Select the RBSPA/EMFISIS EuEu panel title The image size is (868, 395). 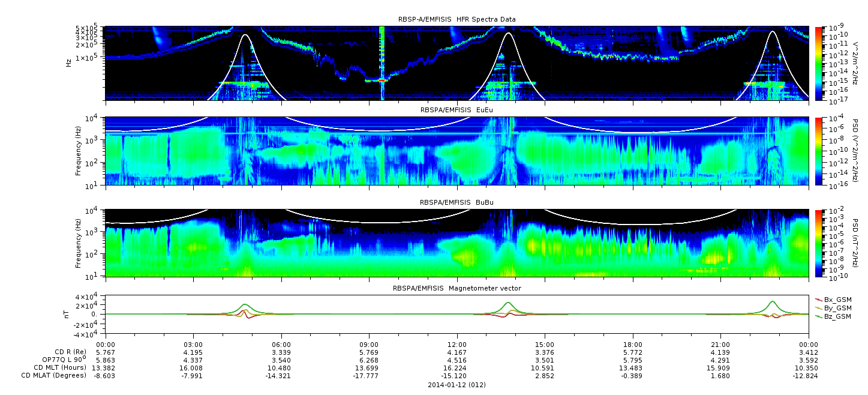pyautogui.click(x=456, y=110)
